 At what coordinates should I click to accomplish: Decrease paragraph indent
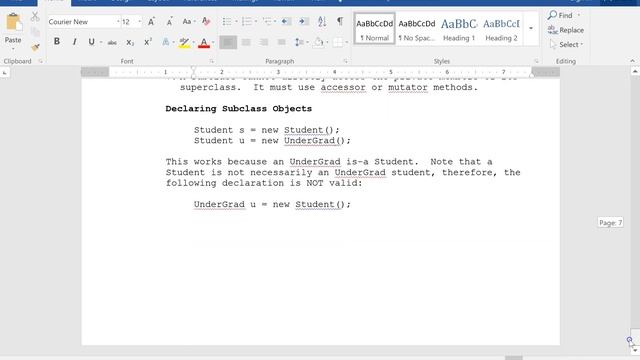[286, 21]
